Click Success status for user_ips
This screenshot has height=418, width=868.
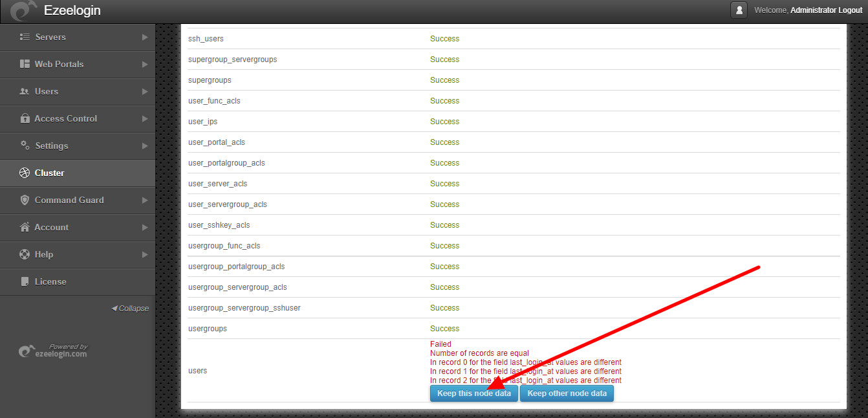[445, 122]
